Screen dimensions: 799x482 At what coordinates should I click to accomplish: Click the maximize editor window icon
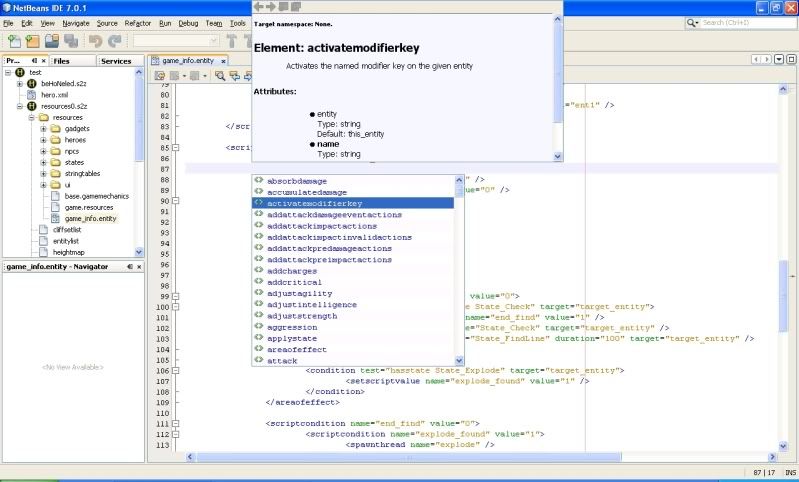(x=791, y=60)
